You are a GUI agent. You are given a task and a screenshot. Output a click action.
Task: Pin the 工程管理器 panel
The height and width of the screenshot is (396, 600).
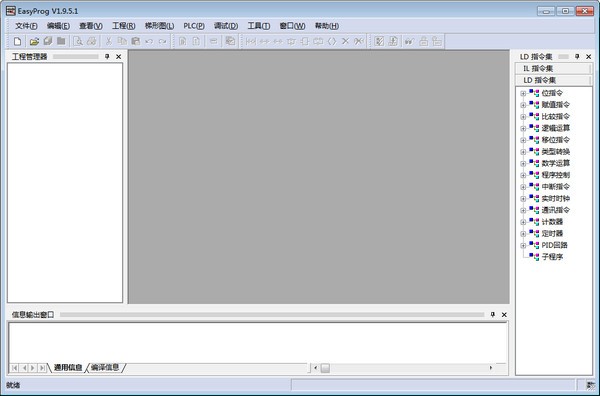(107, 57)
